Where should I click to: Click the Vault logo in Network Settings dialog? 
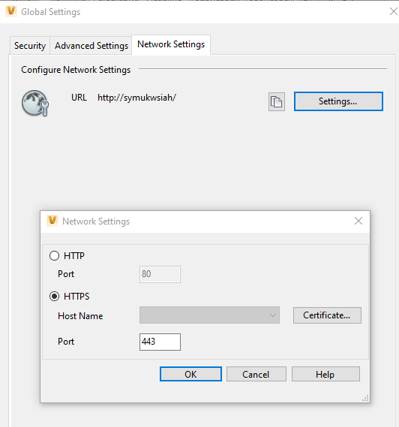pyautogui.click(x=52, y=221)
